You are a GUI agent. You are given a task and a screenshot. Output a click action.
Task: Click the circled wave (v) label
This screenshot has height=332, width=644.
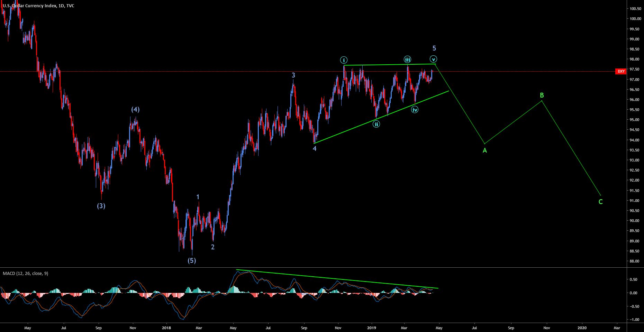[433, 59]
